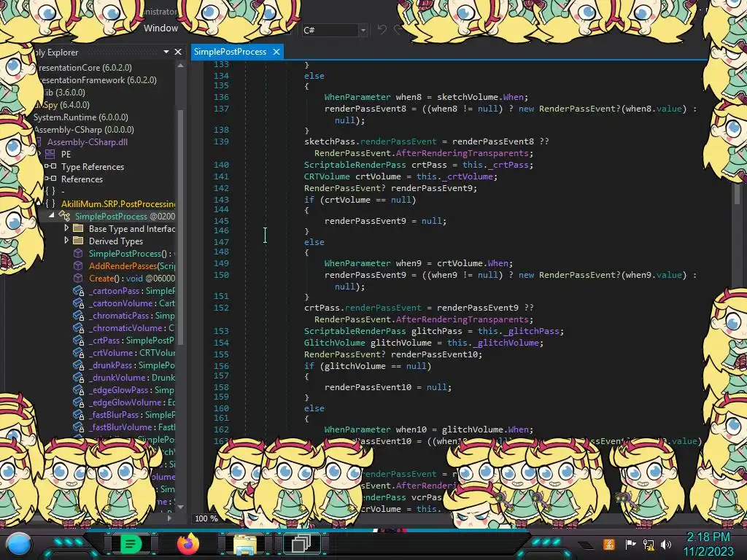Select System.Runtime (6.0.0.0) assembly
747x560 pixels.
click(80, 117)
